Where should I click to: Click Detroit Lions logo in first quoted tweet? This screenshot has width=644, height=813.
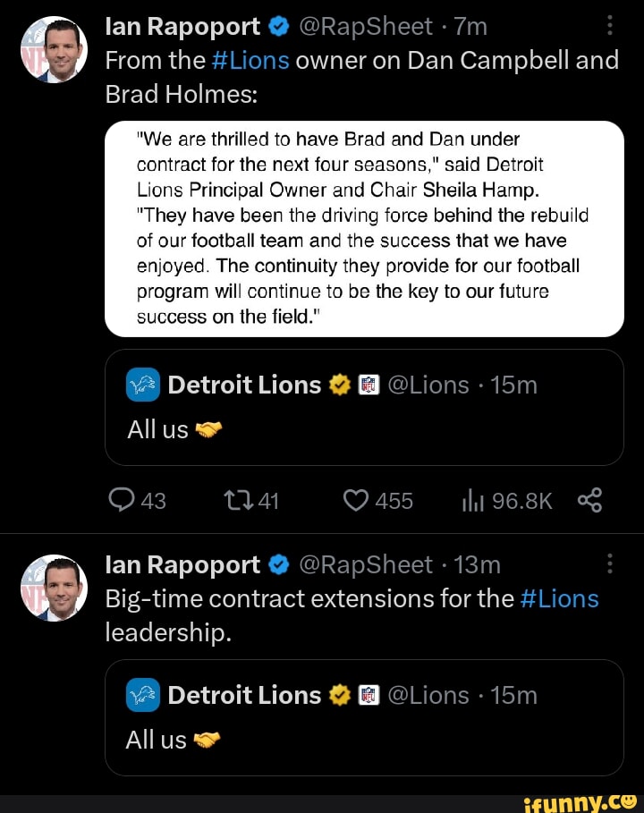pos(143,385)
